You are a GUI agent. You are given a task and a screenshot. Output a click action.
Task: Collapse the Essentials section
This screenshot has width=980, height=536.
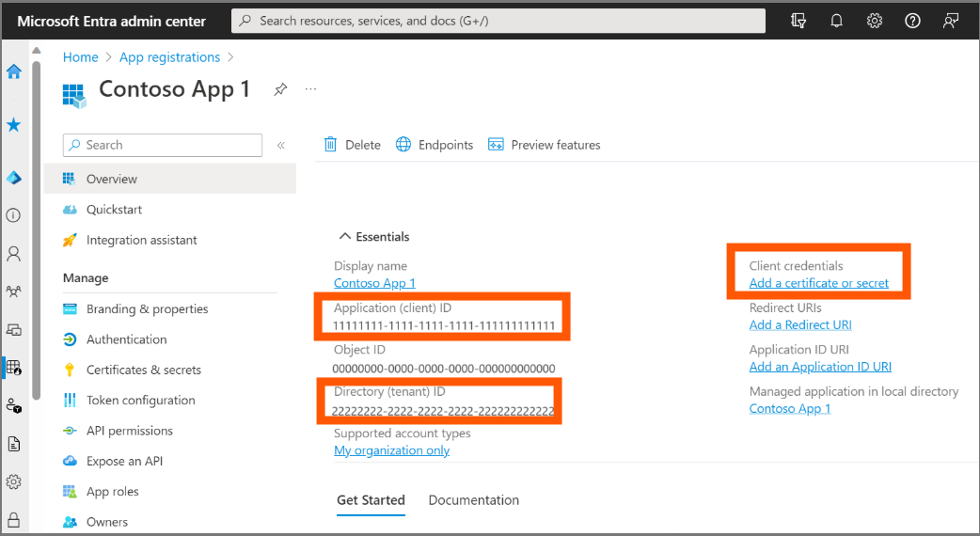[x=373, y=237]
